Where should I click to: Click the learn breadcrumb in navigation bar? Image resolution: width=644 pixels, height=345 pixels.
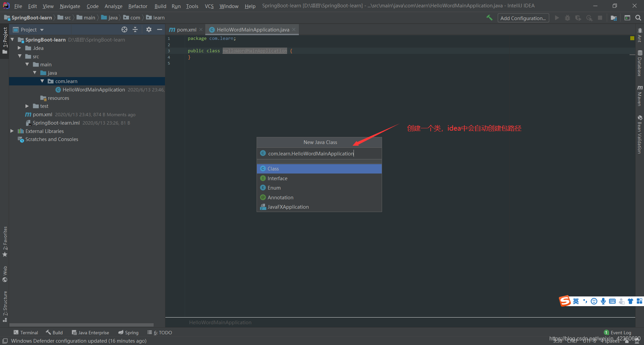pos(155,17)
